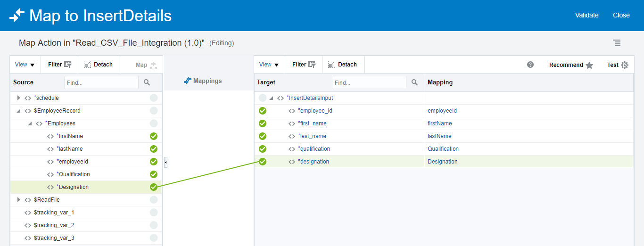This screenshot has height=246, width=644.
Task: Expand the $ReadFile tree node
Action: pos(19,200)
